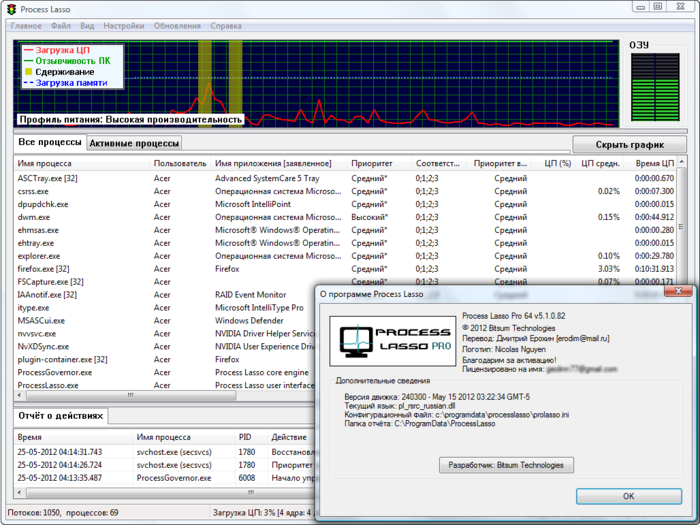Screen dimensions: 700x525
Task: Select the dwm.exe process row
Action: tap(346, 217)
